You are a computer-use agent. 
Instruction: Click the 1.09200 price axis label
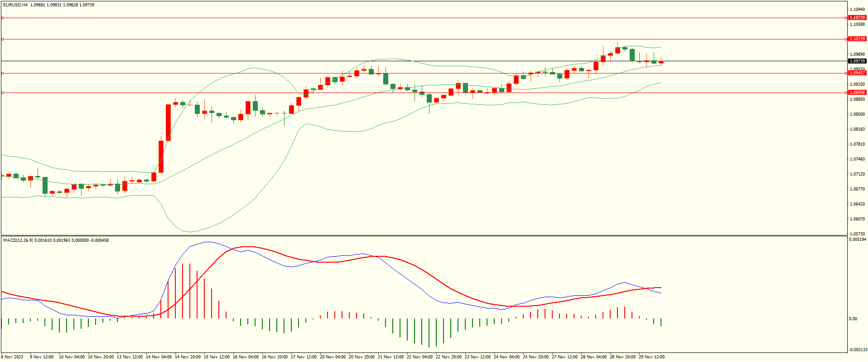(x=857, y=84)
